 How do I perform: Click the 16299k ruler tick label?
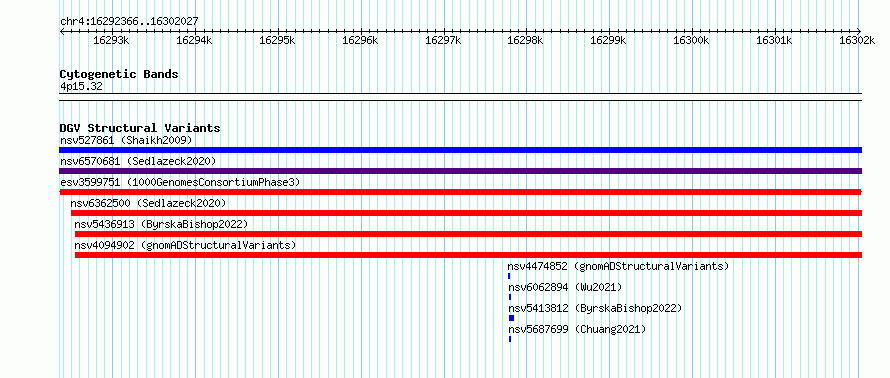click(608, 41)
